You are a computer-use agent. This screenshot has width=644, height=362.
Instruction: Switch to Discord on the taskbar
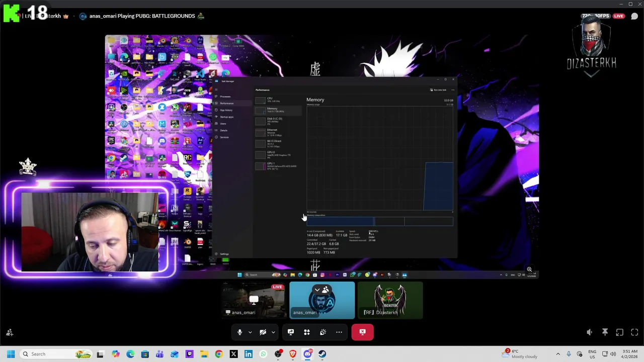click(x=307, y=354)
